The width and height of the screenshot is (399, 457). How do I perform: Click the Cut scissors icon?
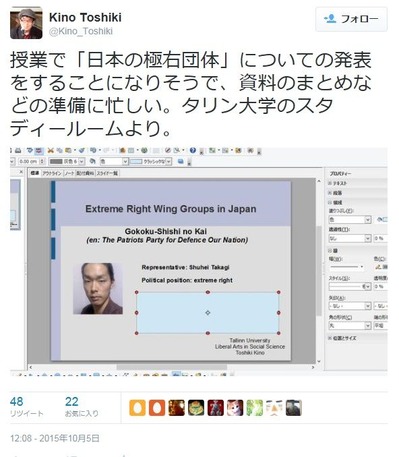[x=51, y=151]
